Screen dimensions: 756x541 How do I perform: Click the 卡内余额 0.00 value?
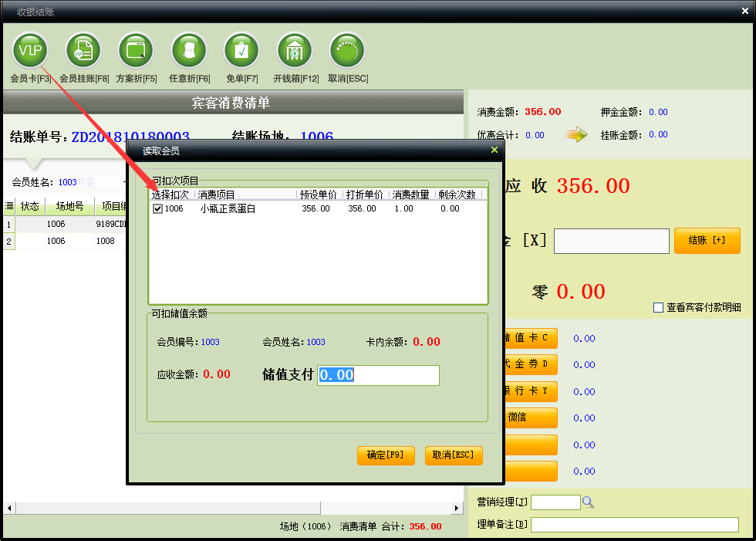point(426,342)
